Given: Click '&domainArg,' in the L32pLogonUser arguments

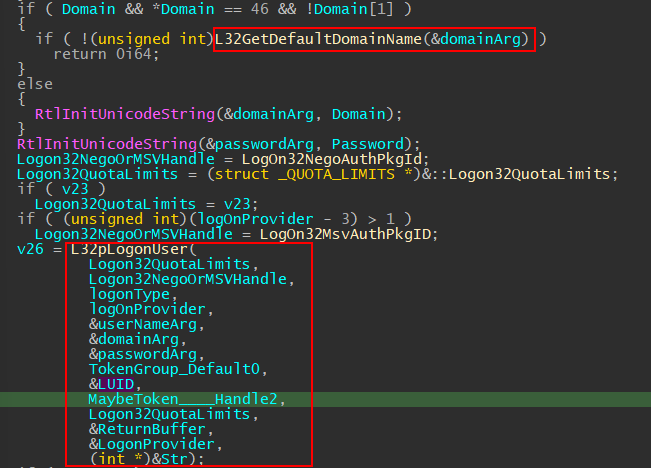Looking at the screenshot, I should tap(137, 340).
